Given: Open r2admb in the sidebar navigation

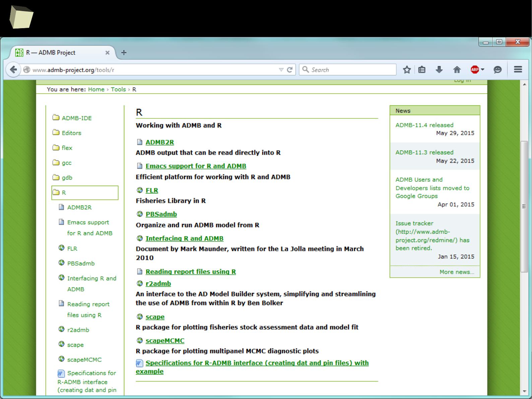Looking at the screenshot, I should pyautogui.click(x=78, y=330).
